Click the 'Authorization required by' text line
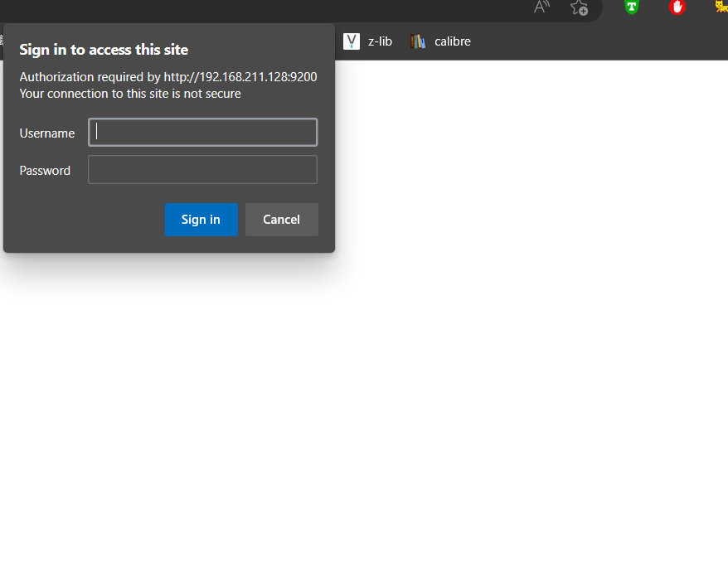Image resolution: width=728 pixels, height=562 pixels. [168, 76]
